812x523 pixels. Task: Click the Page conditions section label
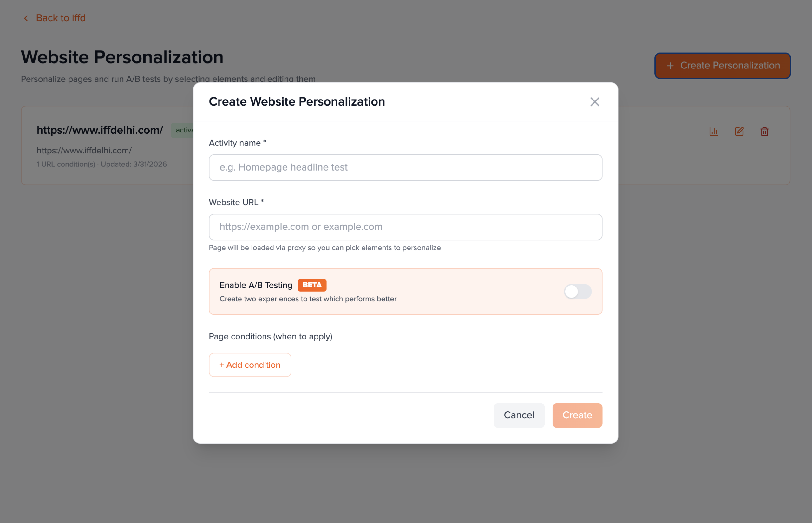271,337
